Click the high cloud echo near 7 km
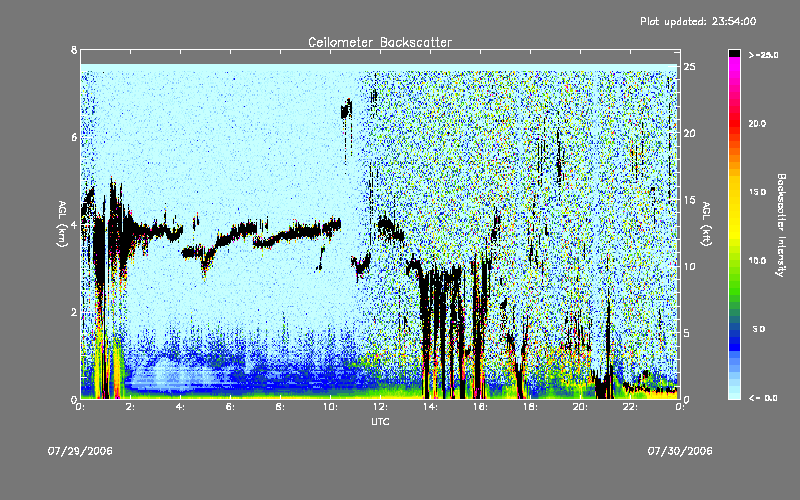Screen dimensions: 800x500 [346, 109]
